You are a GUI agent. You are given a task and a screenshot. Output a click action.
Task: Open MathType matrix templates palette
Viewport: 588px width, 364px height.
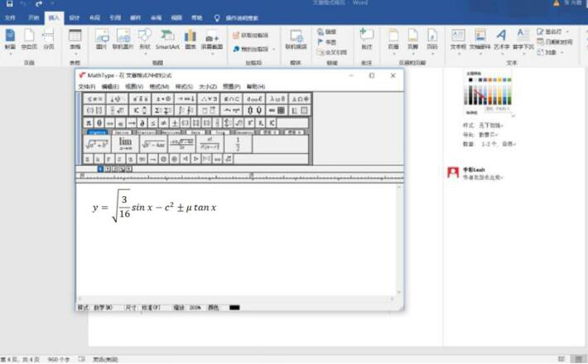[x=277, y=110]
